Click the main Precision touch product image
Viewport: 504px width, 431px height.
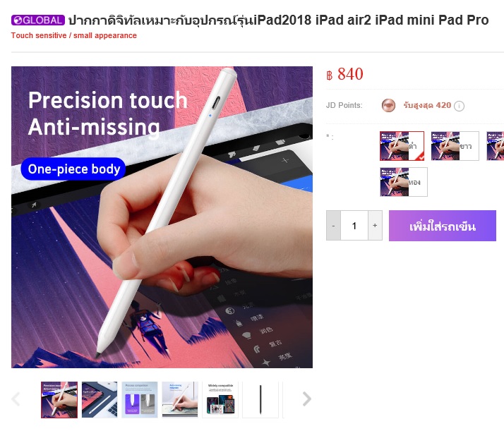coord(162,217)
